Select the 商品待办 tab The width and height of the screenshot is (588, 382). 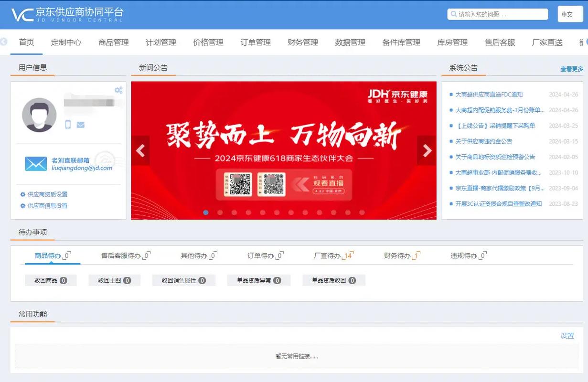coord(53,256)
